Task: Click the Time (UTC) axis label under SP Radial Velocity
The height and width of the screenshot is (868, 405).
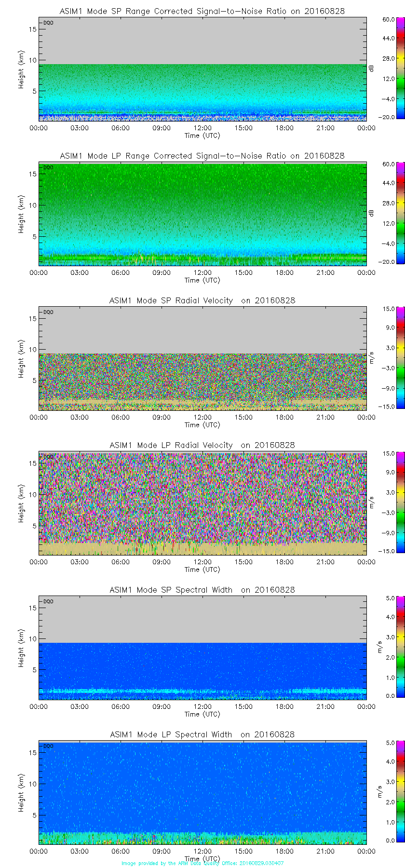Action: point(202,425)
